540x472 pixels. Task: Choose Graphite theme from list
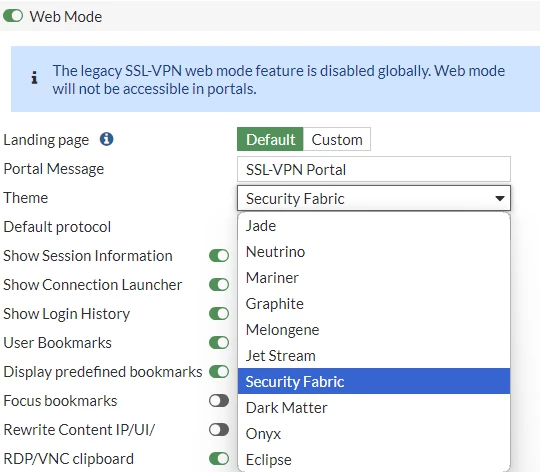pyautogui.click(x=374, y=304)
